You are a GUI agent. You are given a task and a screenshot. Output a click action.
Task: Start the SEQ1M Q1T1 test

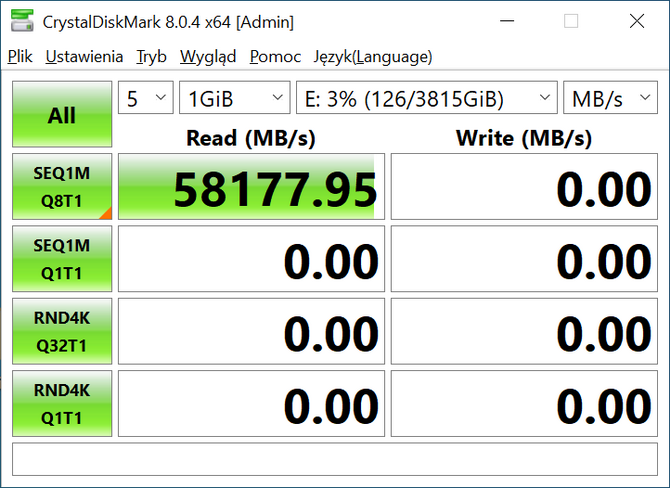[x=62, y=259]
